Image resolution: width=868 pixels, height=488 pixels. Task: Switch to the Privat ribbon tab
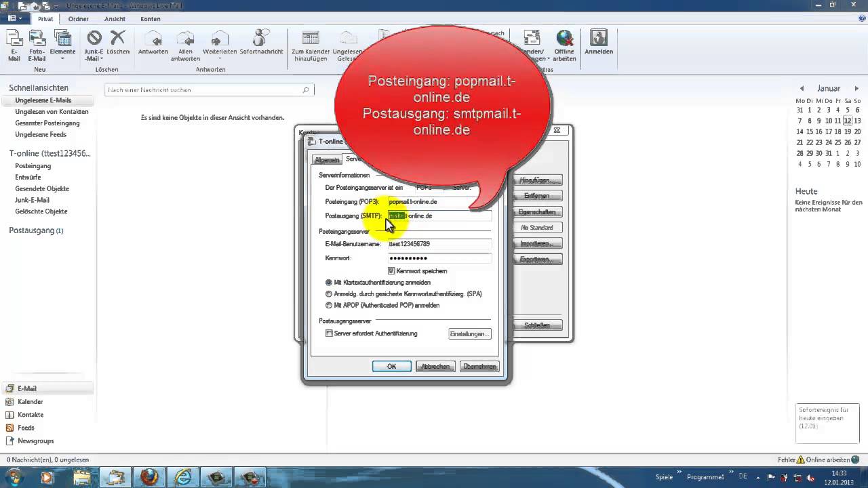45,19
